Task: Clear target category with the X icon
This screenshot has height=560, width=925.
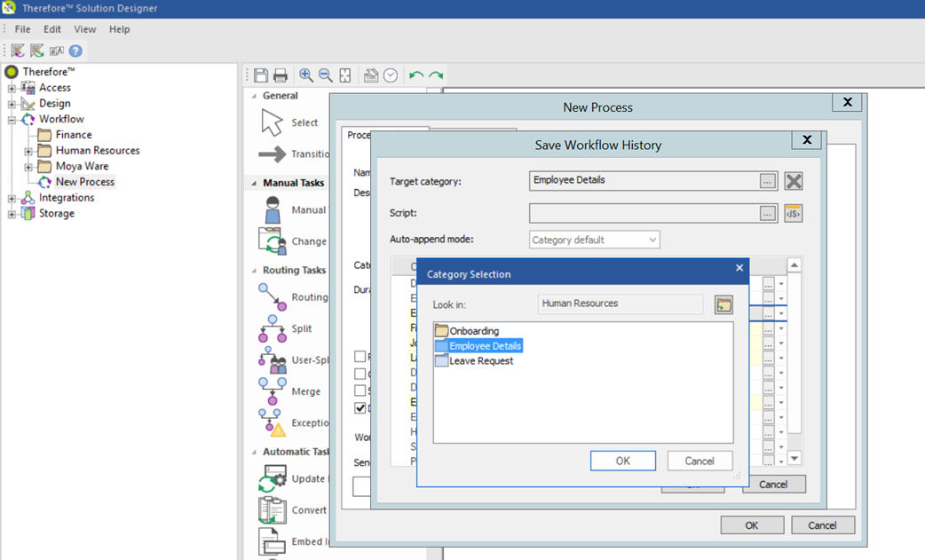Action: 794,181
